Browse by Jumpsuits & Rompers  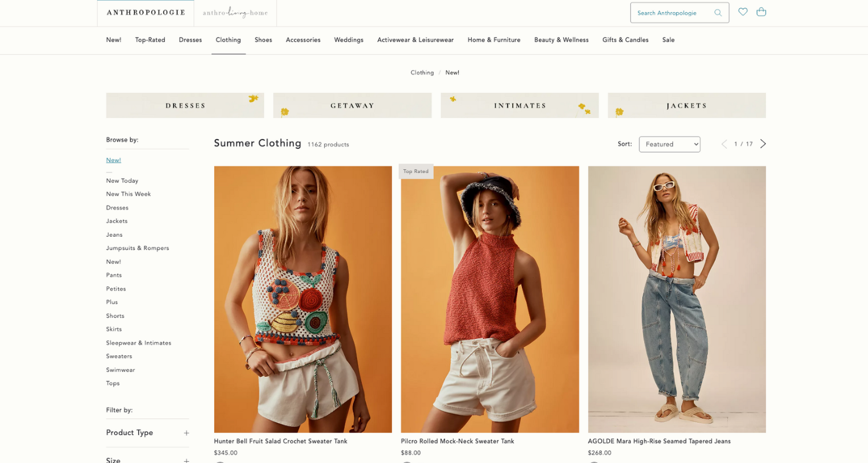pyautogui.click(x=138, y=248)
